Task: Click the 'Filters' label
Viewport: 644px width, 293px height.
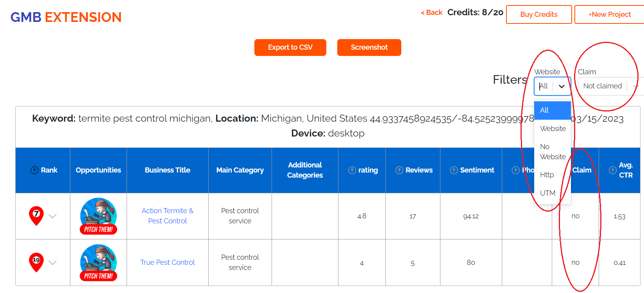Action: click(x=510, y=80)
